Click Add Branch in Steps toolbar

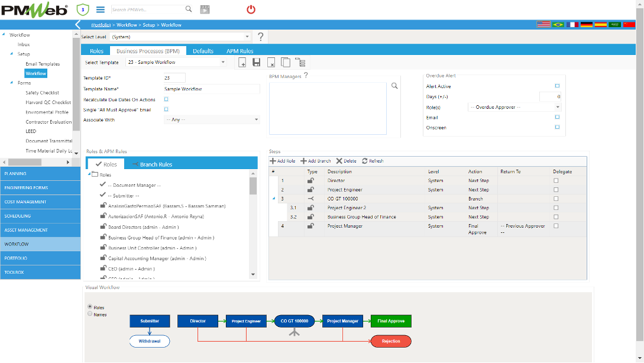(x=315, y=161)
